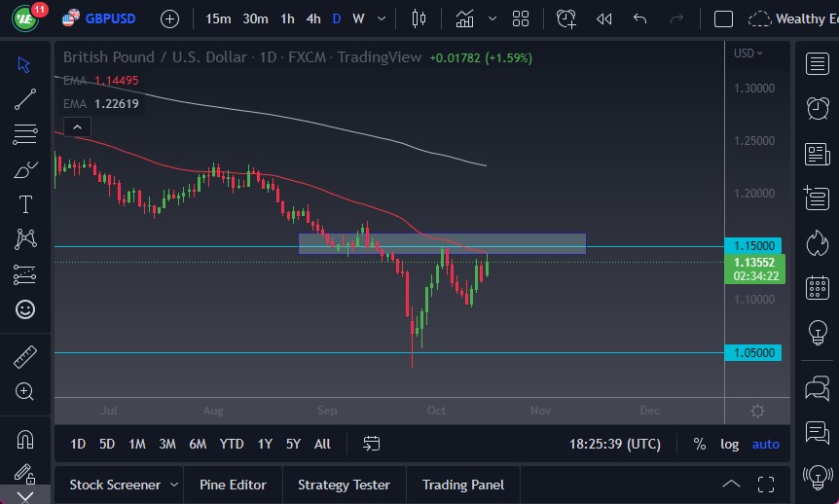The width and height of the screenshot is (839, 504).
Task: Open the USD currency dropdown
Action: (x=748, y=54)
